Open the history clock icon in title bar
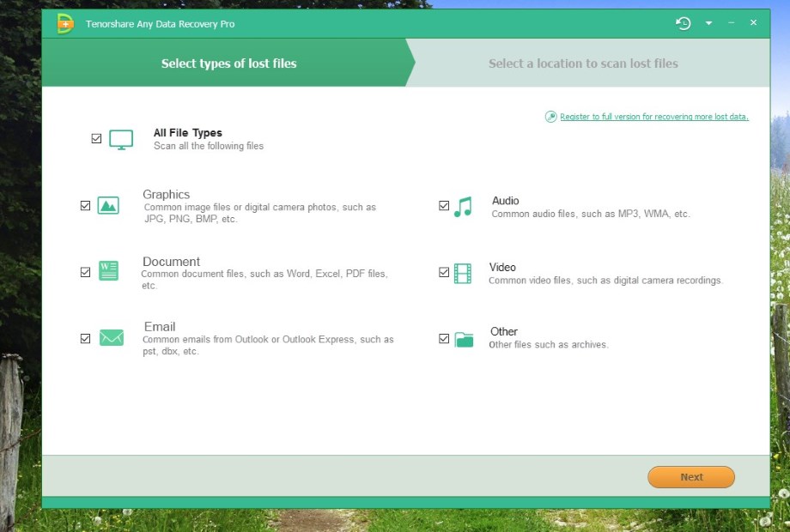Screen dimensions: 790x532 684,23
